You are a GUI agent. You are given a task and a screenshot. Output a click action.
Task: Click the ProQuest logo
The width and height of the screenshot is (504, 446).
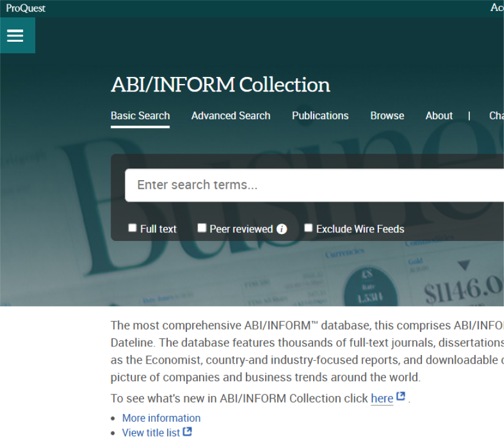point(25,8)
